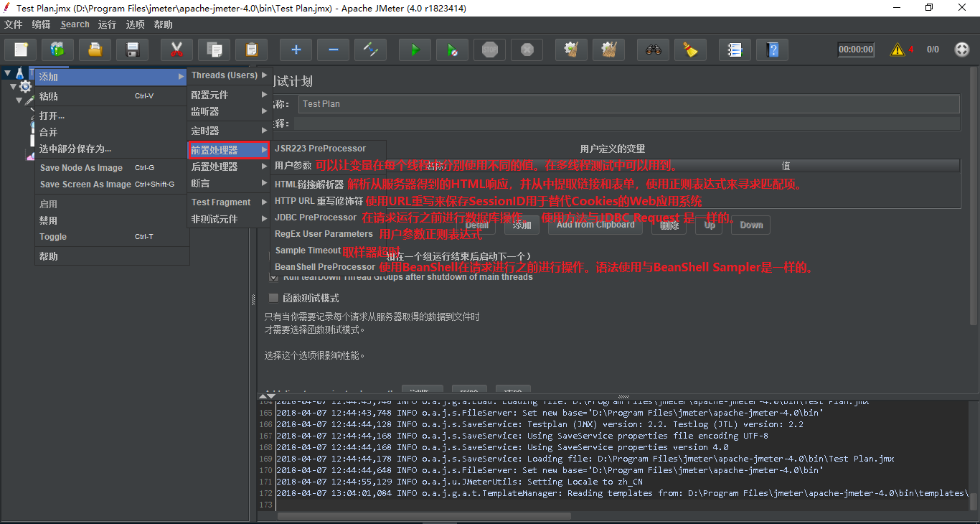The image size is (980, 524).
Task: Expand the 添加 context menu entry
Action: click(111, 77)
